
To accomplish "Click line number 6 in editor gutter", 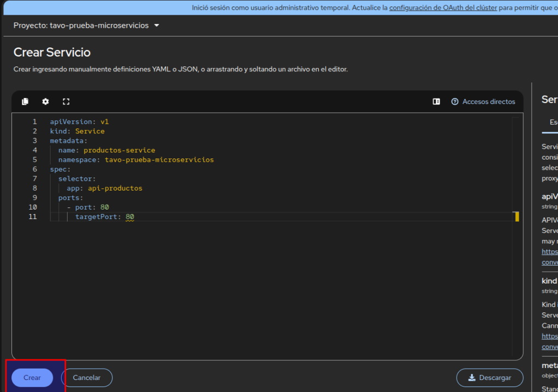I will tap(34, 169).
